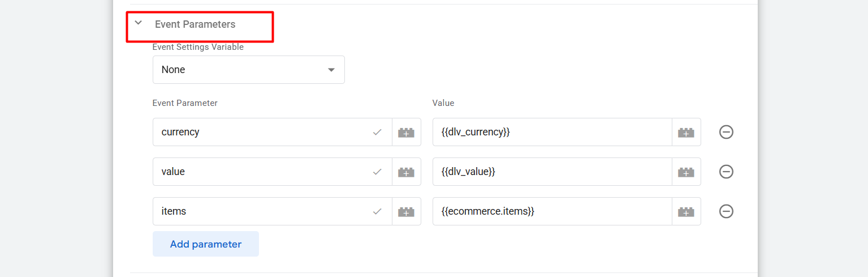Open variable picker beside value parameter name
The height and width of the screenshot is (277, 868).
tap(406, 172)
